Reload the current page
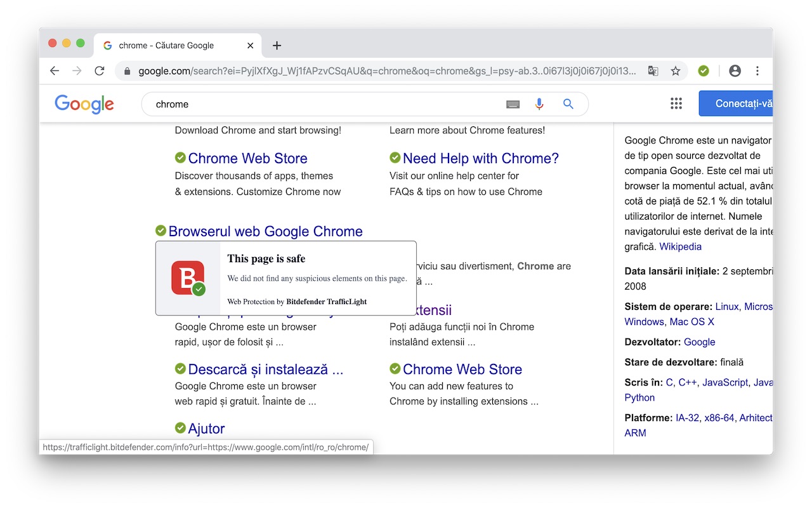The height and width of the screenshot is (508, 812). [x=100, y=71]
